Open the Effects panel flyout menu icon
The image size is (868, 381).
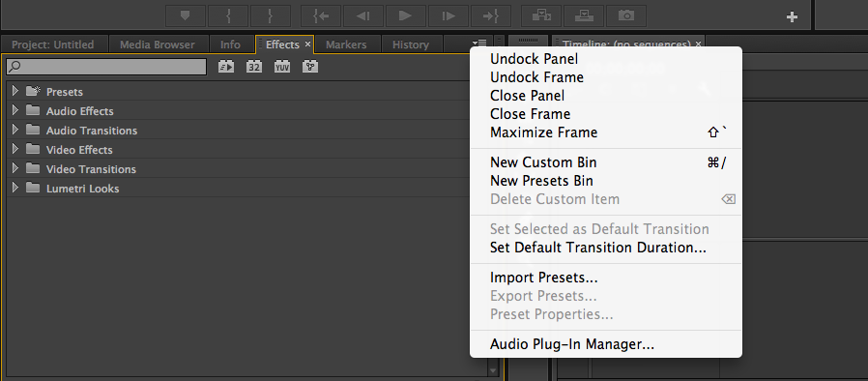click(479, 43)
